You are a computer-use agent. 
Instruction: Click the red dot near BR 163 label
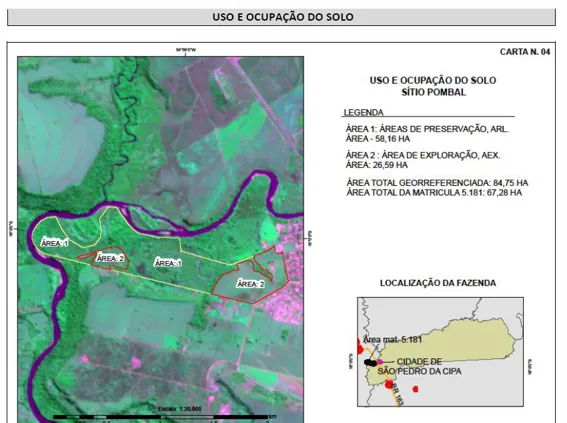(389, 384)
